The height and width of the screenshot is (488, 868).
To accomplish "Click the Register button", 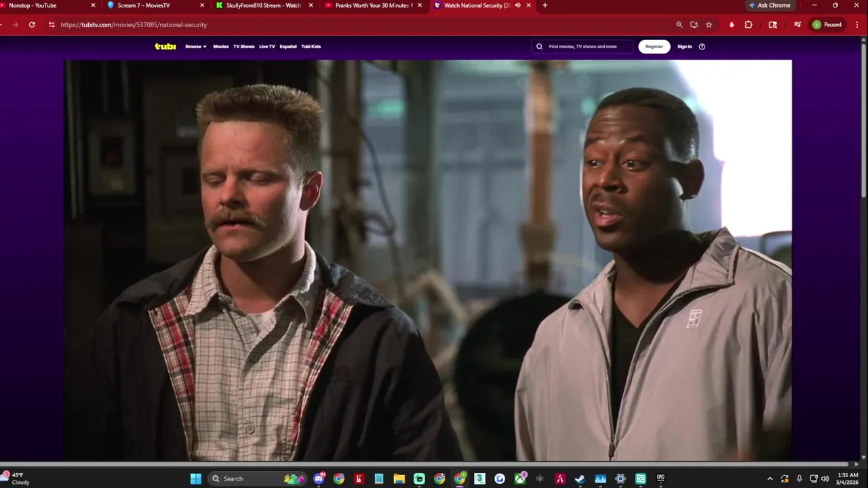I will tap(654, 47).
